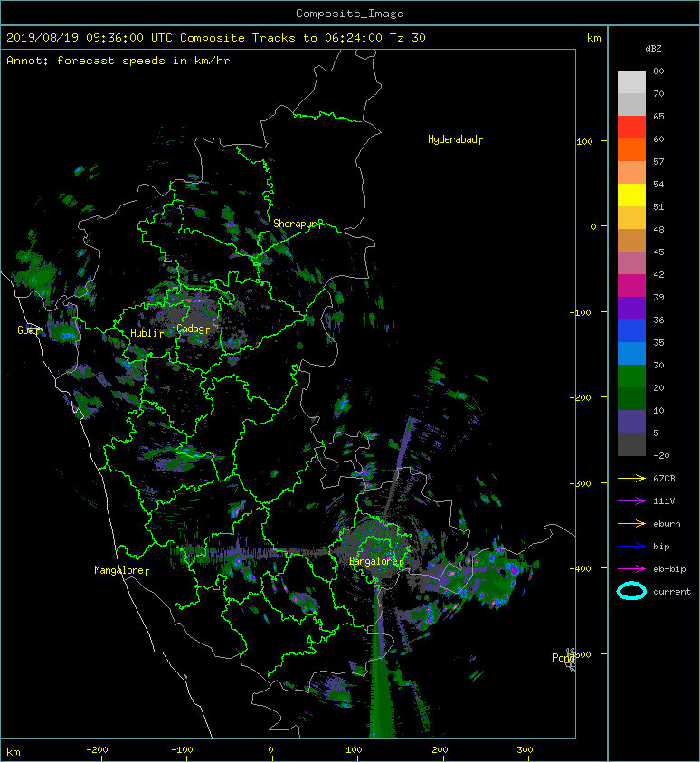
Task: Click the -300 y-axis tick label
Action: 581,483
